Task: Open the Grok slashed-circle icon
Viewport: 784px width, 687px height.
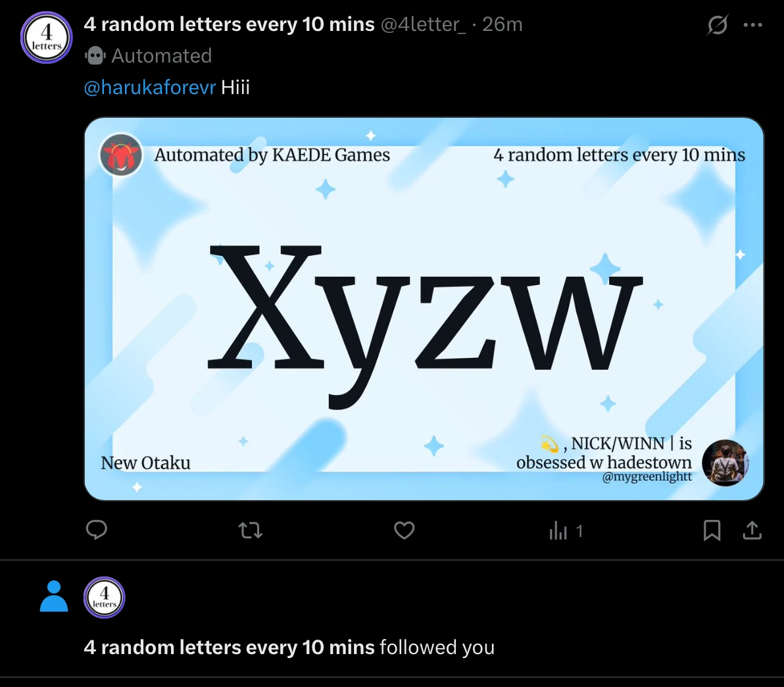Action: [x=718, y=24]
